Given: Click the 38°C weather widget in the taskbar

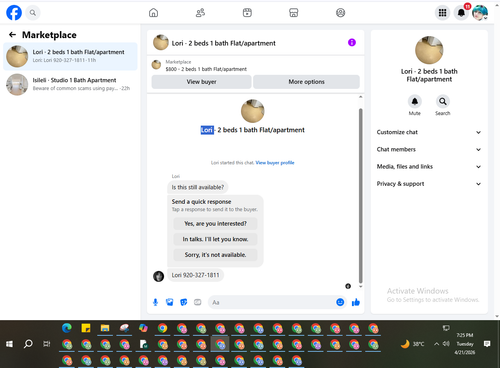Looking at the screenshot, I should tap(413, 344).
